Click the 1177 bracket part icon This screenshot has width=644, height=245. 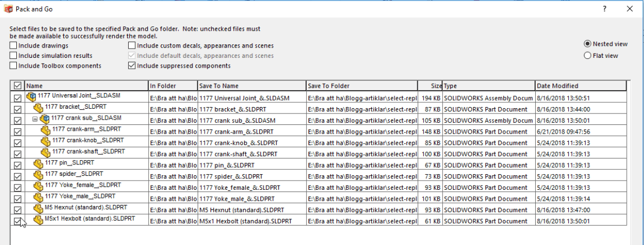(x=38, y=108)
